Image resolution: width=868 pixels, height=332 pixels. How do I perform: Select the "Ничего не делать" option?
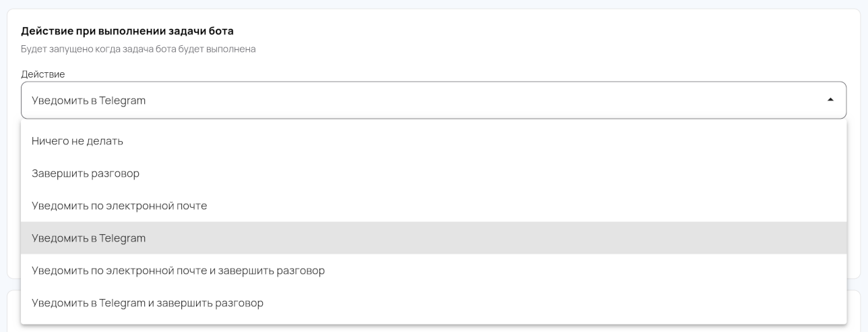(77, 141)
